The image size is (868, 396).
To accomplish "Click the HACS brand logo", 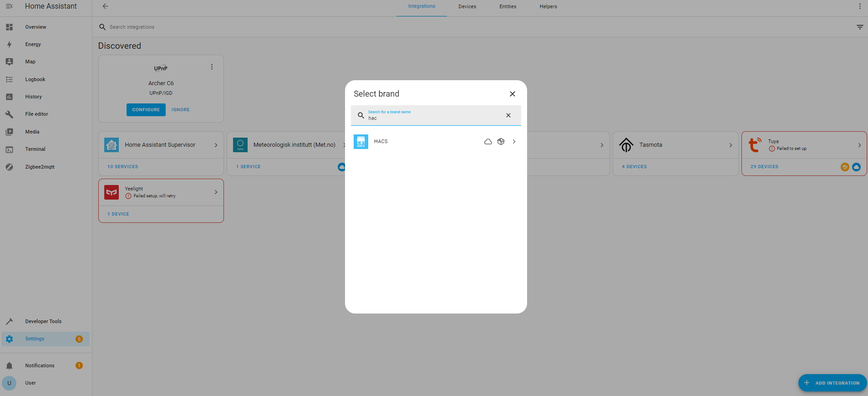I will [361, 142].
